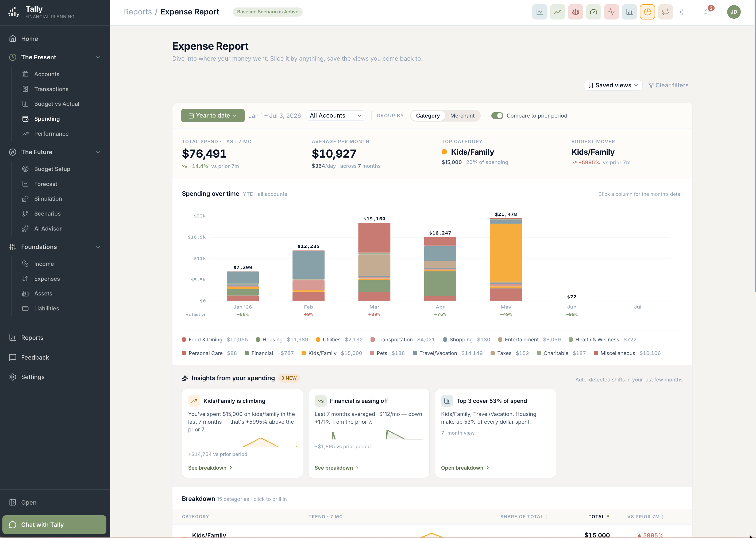Open the gauge speedometer icon in the top bar
This screenshot has height=538, width=756.
(x=593, y=12)
